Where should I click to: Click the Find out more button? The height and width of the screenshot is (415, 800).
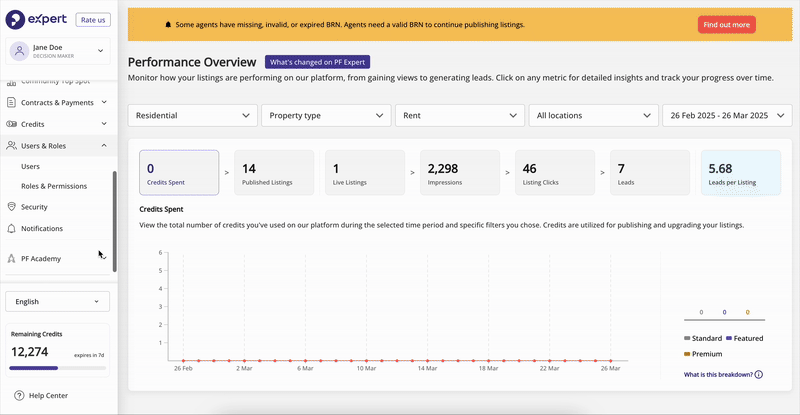pyautogui.click(x=727, y=25)
